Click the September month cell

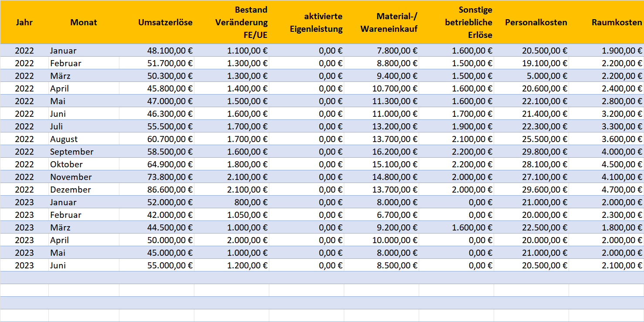pos(72,152)
